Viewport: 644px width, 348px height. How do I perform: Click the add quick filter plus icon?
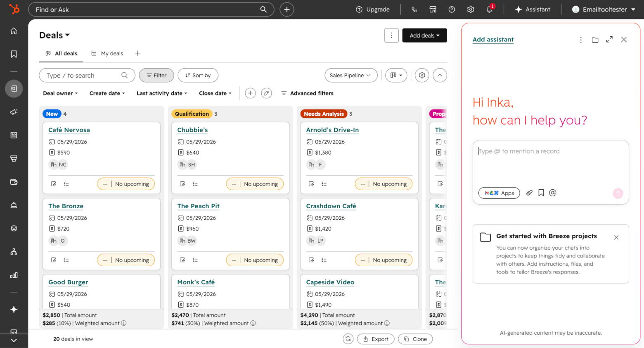point(250,93)
